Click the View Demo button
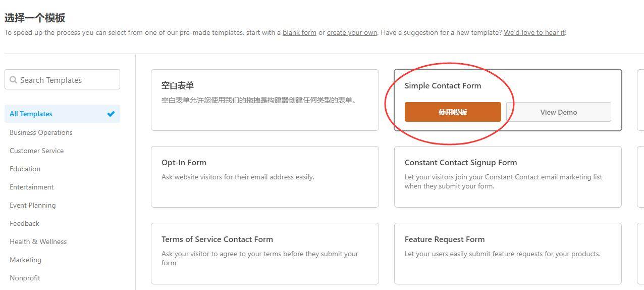 [x=558, y=112]
